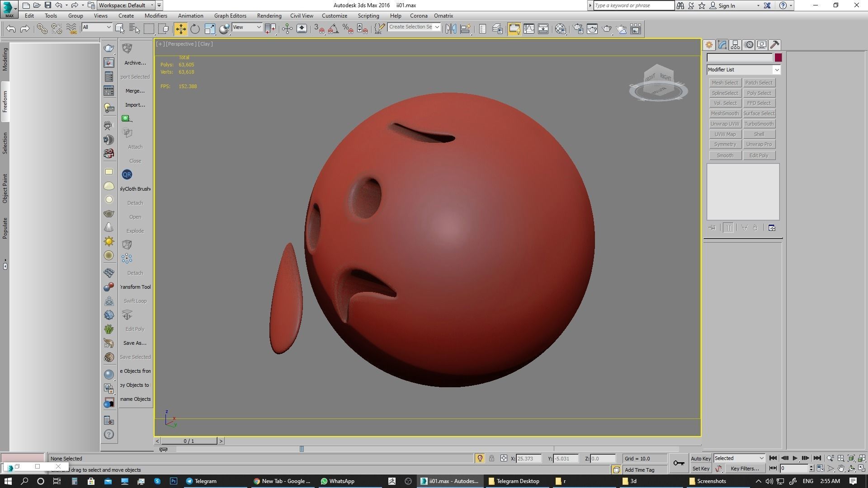Click the time slider 0 / 1 handle
The image size is (868, 488).
point(189,441)
